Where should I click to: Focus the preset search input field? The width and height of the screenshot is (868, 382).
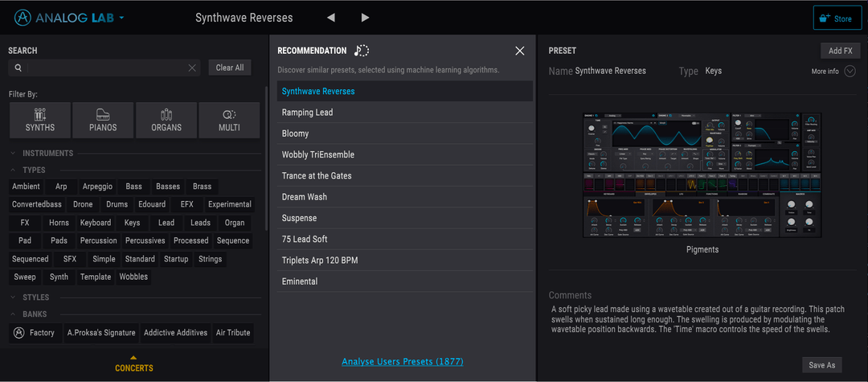[x=105, y=68]
